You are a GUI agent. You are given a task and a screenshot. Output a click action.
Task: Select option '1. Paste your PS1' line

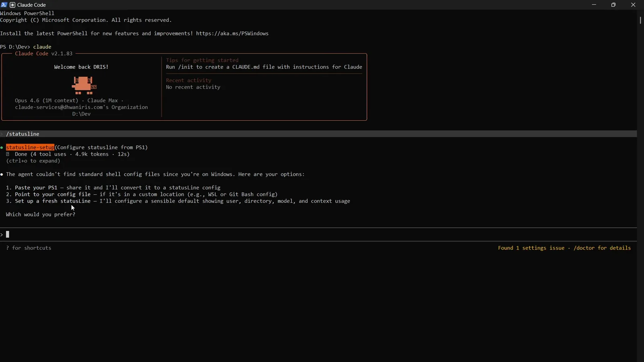click(x=113, y=188)
